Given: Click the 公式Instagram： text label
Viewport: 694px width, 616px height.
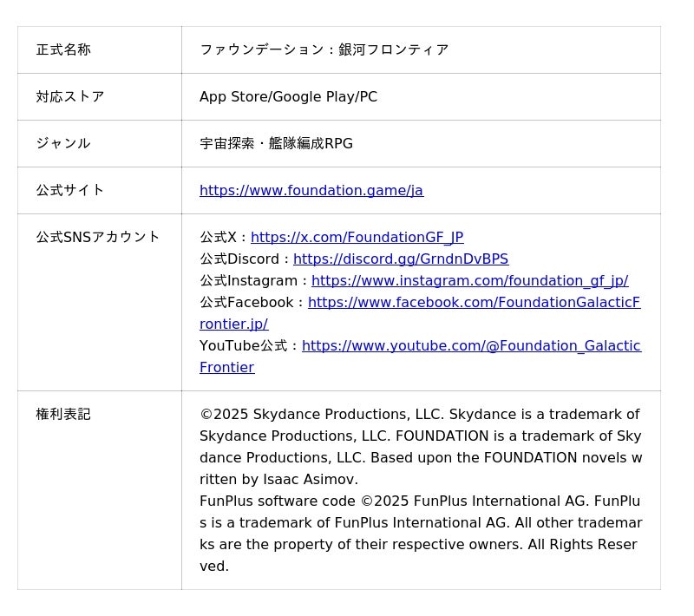Looking at the screenshot, I should [254, 281].
